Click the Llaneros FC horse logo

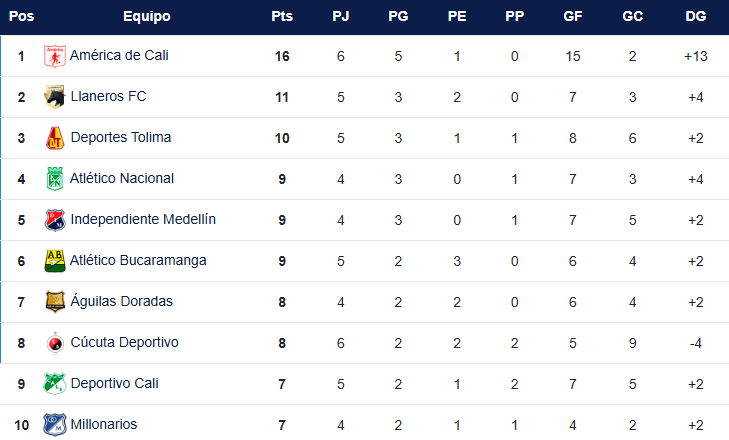pyautogui.click(x=55, y=97)
